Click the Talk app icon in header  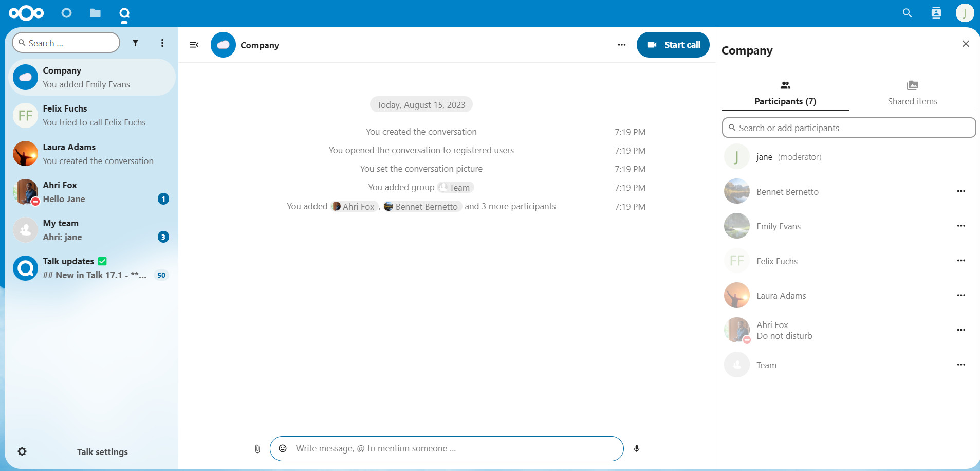[x=124, y=14]
